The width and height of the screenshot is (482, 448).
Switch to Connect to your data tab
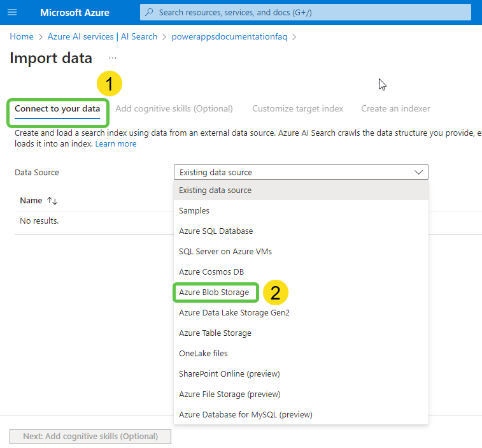[x=57, y=109]
